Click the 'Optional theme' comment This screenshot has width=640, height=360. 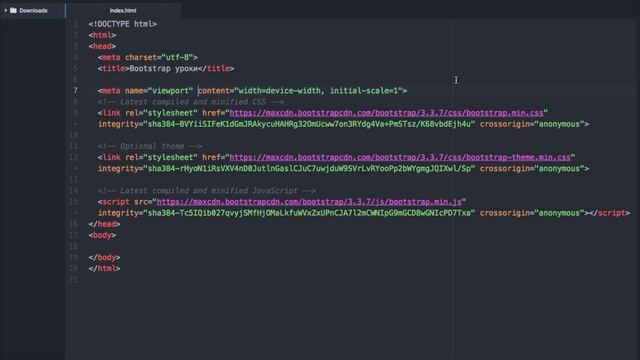pyautogui.click(x=150, y=147)
